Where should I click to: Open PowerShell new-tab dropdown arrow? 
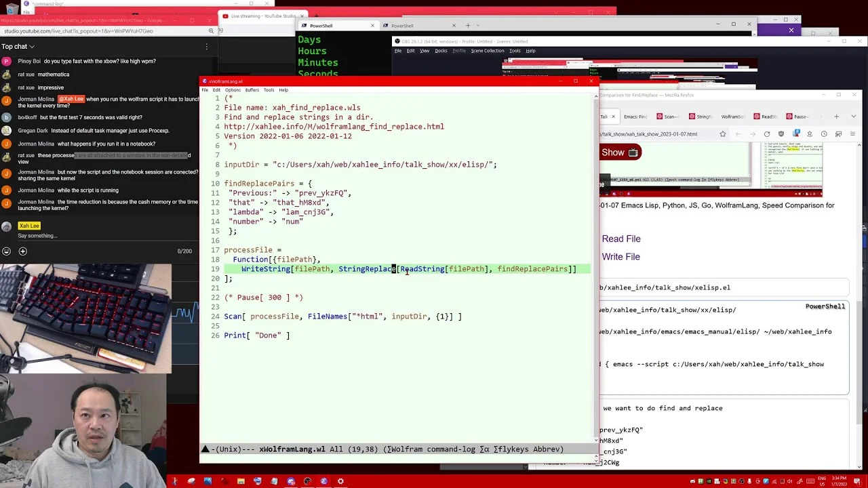[478, 26]
